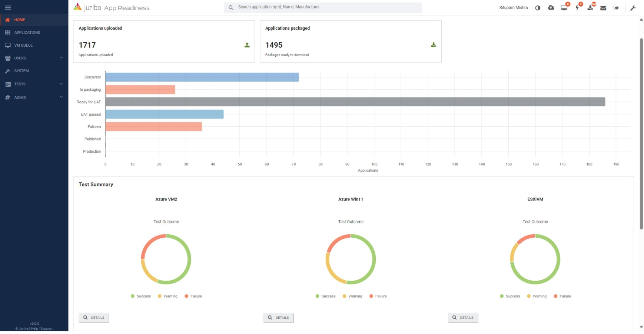
Task: Sign out using the logout icon
Action: pos(616,7)
